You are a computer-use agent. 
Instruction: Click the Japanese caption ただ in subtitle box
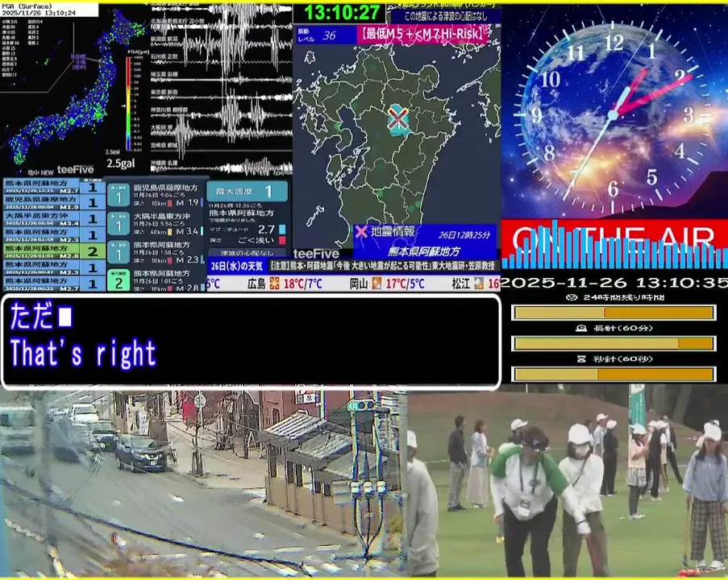tap(31, 317)
